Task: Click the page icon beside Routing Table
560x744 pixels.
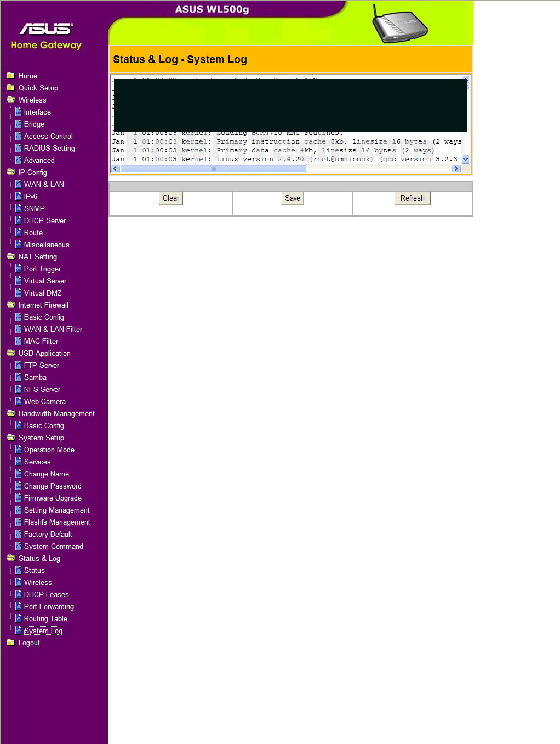Action: (18, 618)
